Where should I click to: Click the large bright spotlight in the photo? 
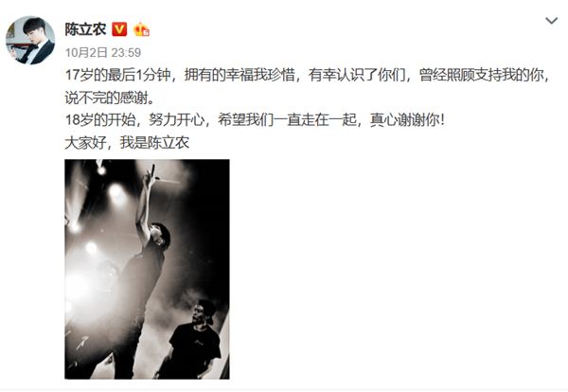76,286
